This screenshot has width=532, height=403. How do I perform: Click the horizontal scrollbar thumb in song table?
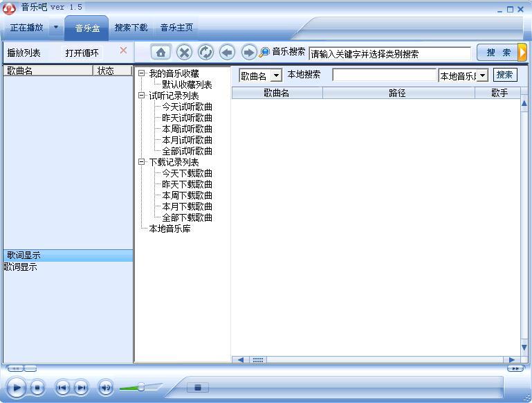click(258, 360)
